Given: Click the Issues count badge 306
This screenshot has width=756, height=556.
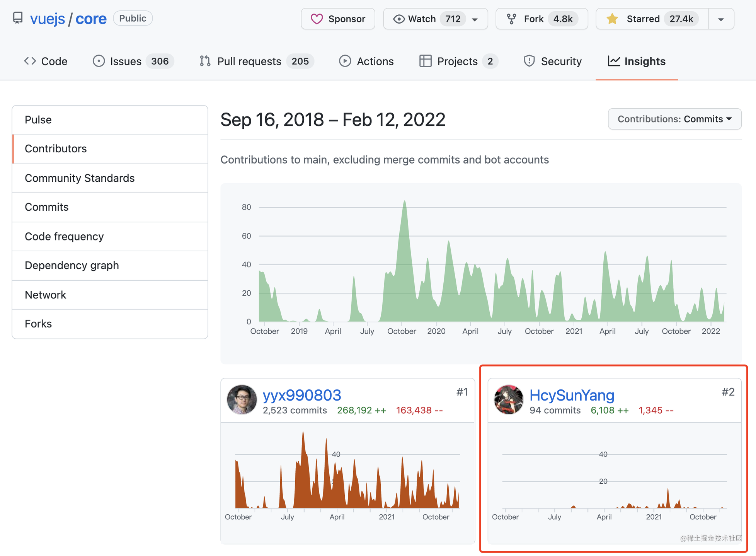Looking at the screenshot, I should pyautogui.click(x=160, y=61).
